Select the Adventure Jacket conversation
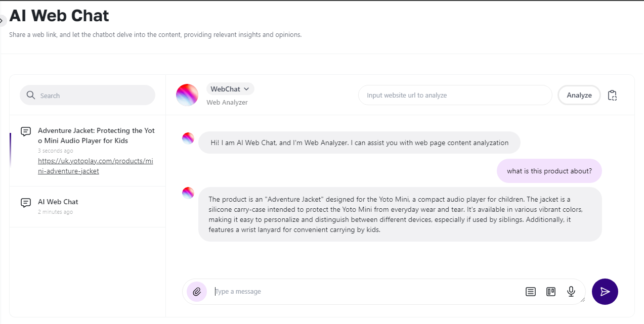This screenshot has height=324, width=644. (96, 135)
